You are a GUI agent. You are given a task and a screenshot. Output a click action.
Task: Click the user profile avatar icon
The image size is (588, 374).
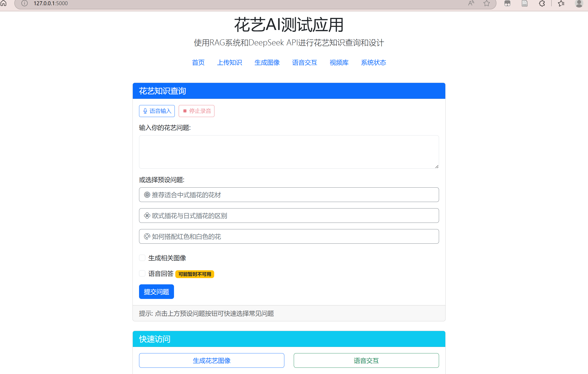pos(579,3)
